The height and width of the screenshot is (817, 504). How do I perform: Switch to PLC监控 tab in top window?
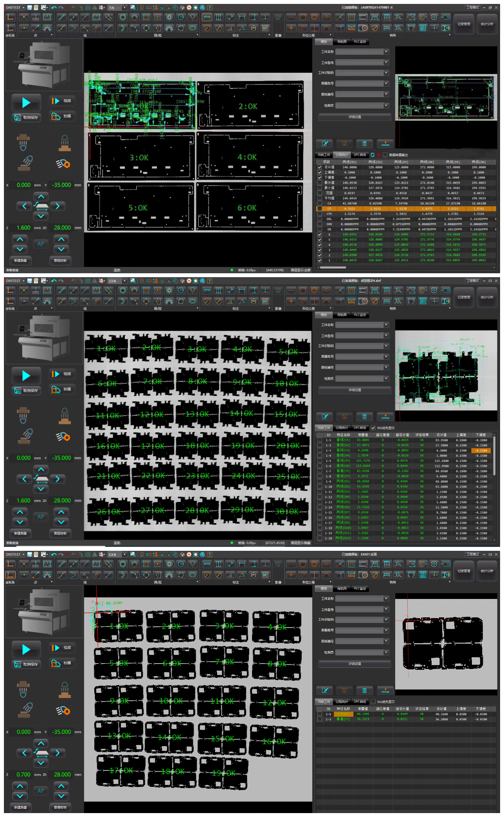coord(360,41)
